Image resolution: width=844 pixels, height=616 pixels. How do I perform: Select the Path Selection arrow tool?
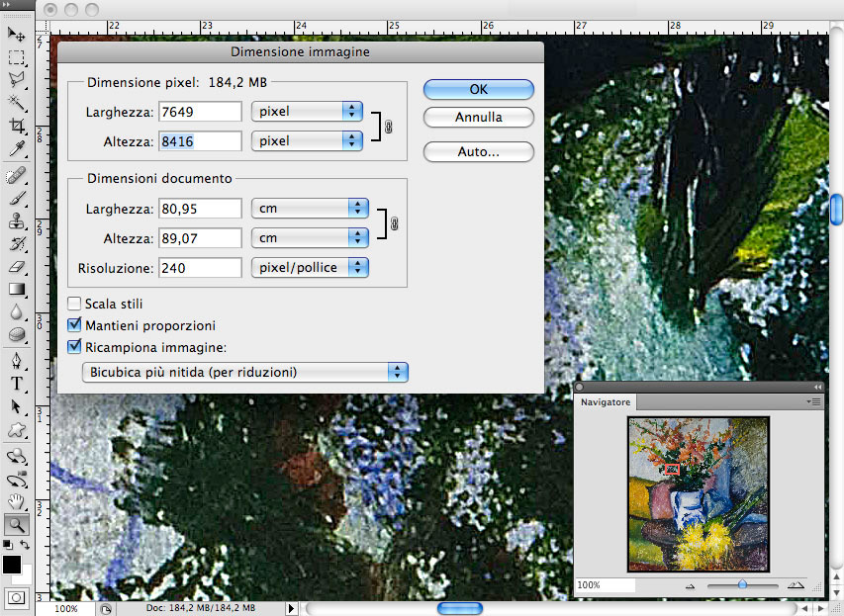pos(16,406)
